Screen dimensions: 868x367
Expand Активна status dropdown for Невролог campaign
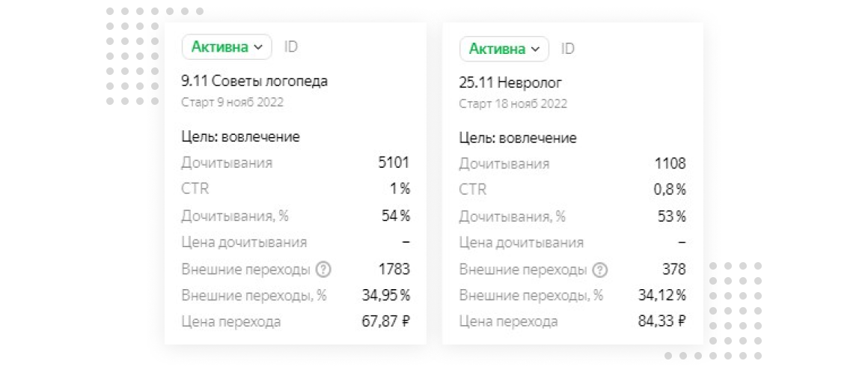click(x=504, y=49)
